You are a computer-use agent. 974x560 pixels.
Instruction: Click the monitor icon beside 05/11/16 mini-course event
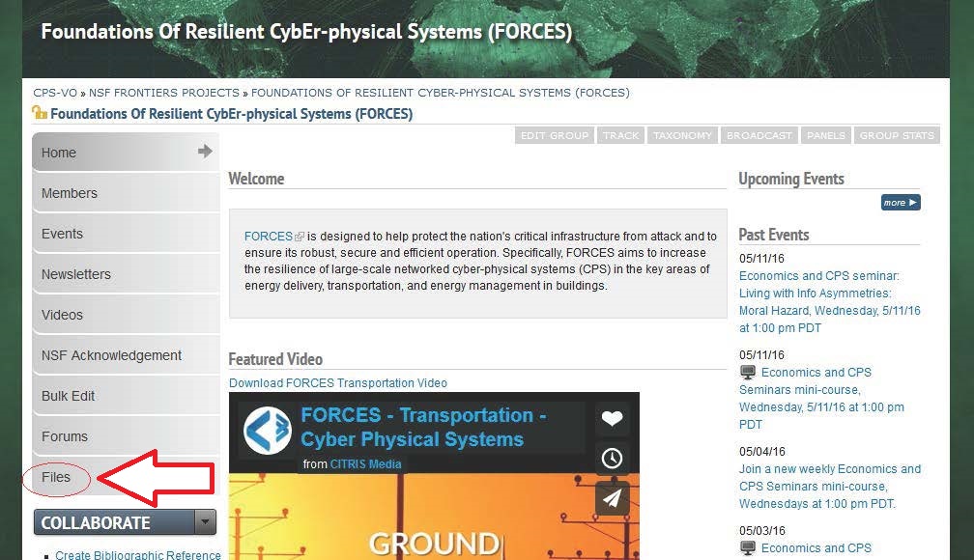[748, 373]
